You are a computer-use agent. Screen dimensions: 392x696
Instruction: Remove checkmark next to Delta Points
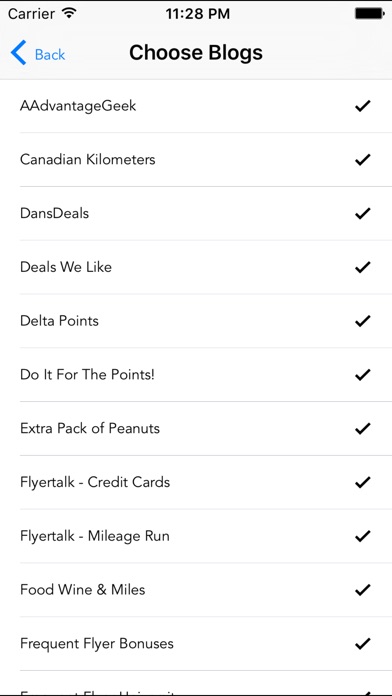pos(363,320)
